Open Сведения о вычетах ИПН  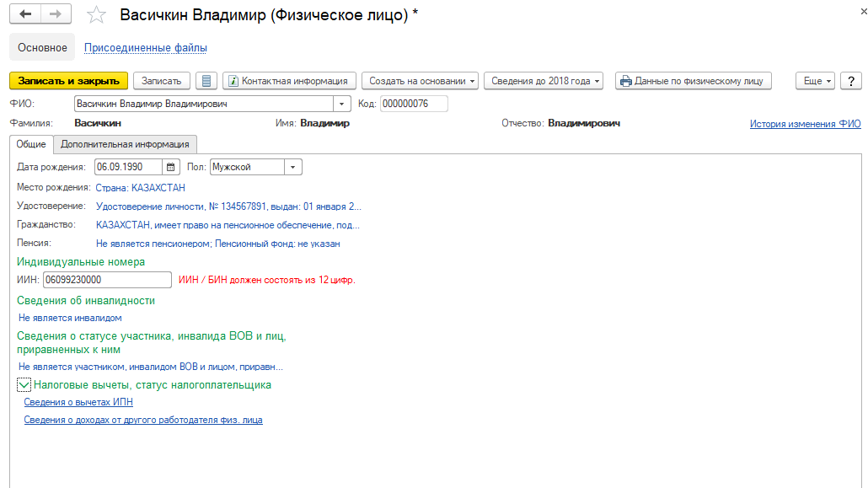pyautogui.click(x=78, y=402)
